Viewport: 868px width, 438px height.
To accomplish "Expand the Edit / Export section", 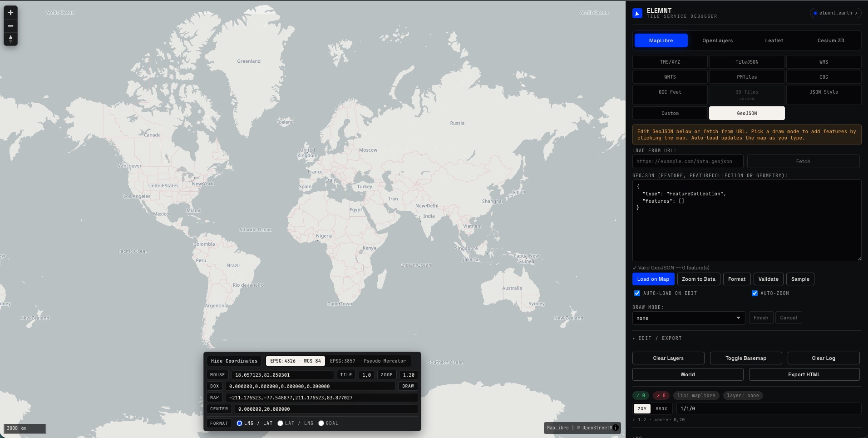I will coord(657,338).
